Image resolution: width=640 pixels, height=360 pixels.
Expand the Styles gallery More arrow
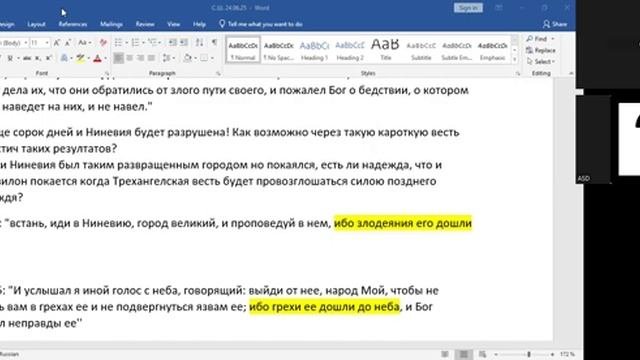(514, 60)
